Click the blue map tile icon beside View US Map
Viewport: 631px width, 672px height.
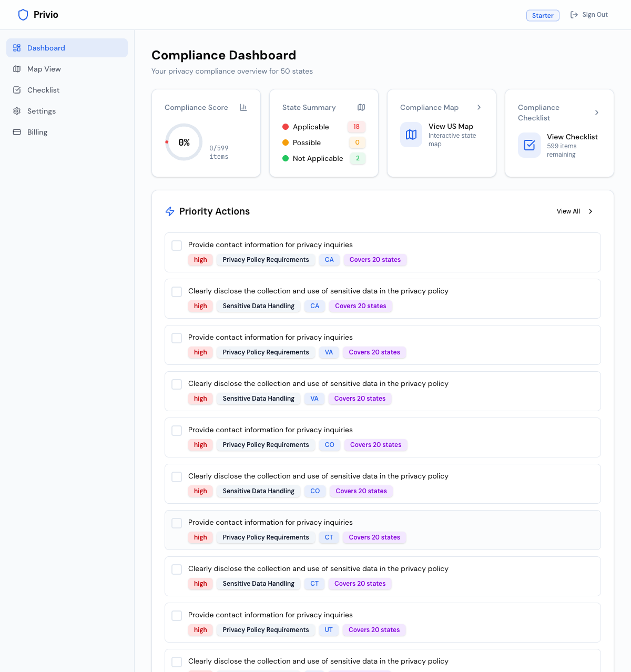[x=411, y=135]
